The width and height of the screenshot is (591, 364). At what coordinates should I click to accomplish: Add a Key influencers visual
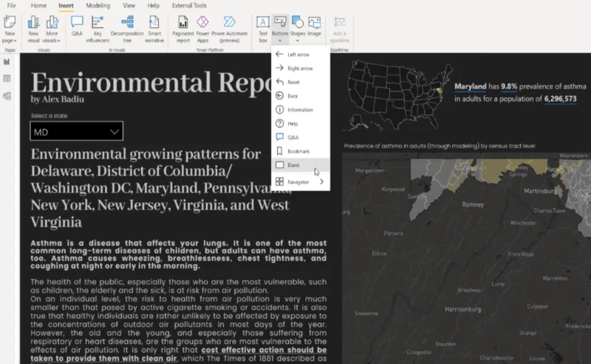(x=98, y=29)
